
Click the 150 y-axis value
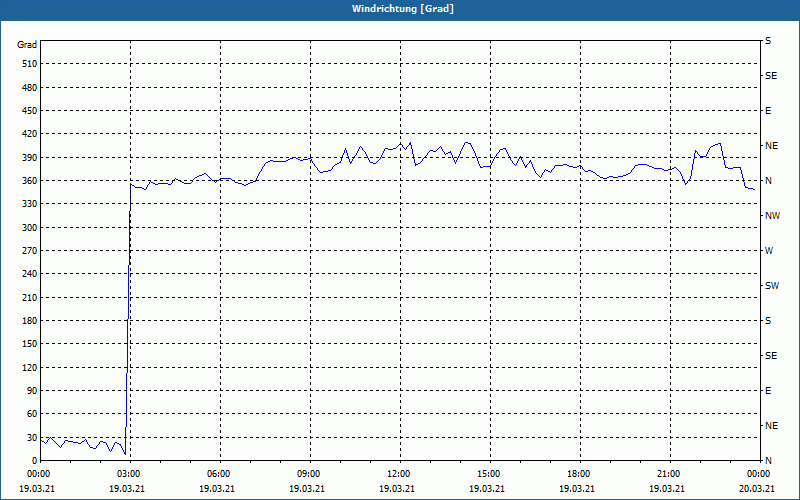pos(29,344)
